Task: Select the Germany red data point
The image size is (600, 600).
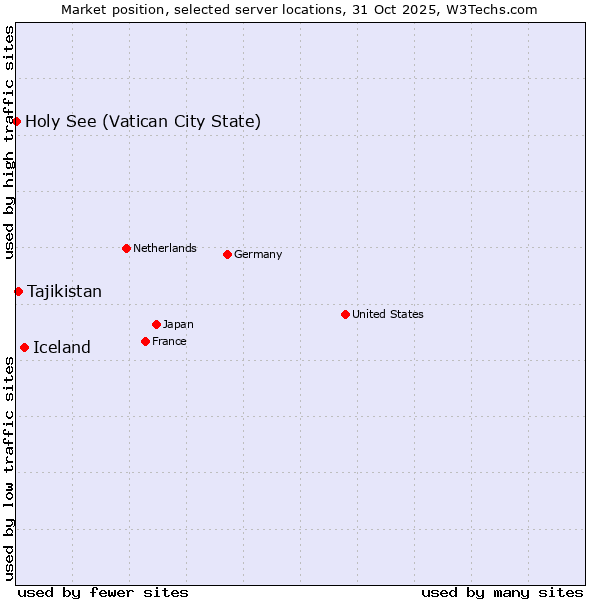Action: pyautogui.click(x=227, y=254)
